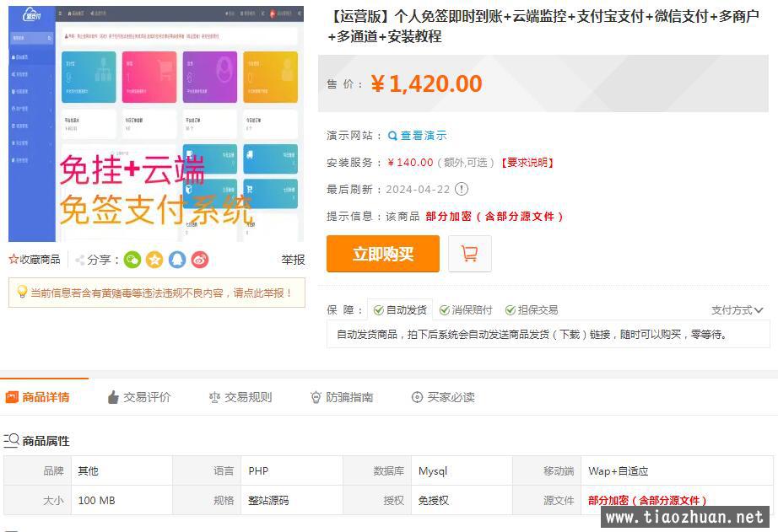Viewport: 778px width, 532px height.
Task: Switch to 商品详情 tab
Action: point(45,397)
